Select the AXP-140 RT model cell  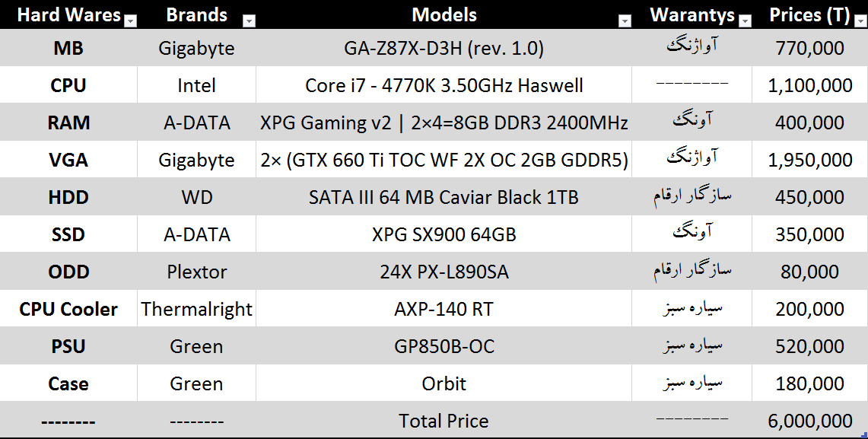[444, 310]
